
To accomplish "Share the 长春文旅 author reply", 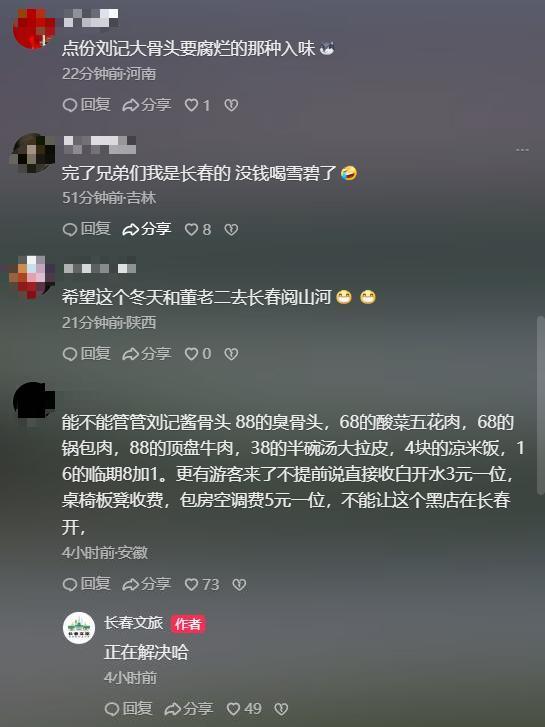I will point(189,708).
